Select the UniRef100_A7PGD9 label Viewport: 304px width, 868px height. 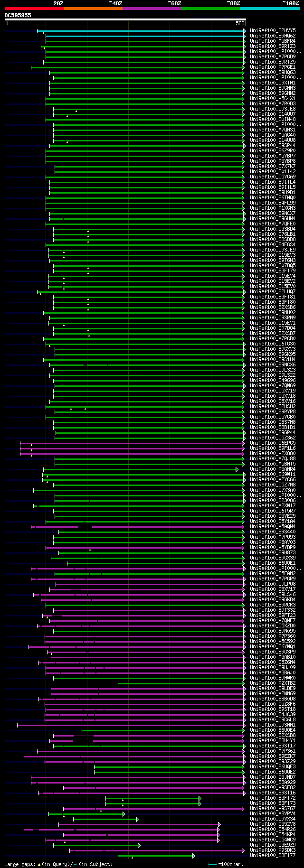coord(273,57)
